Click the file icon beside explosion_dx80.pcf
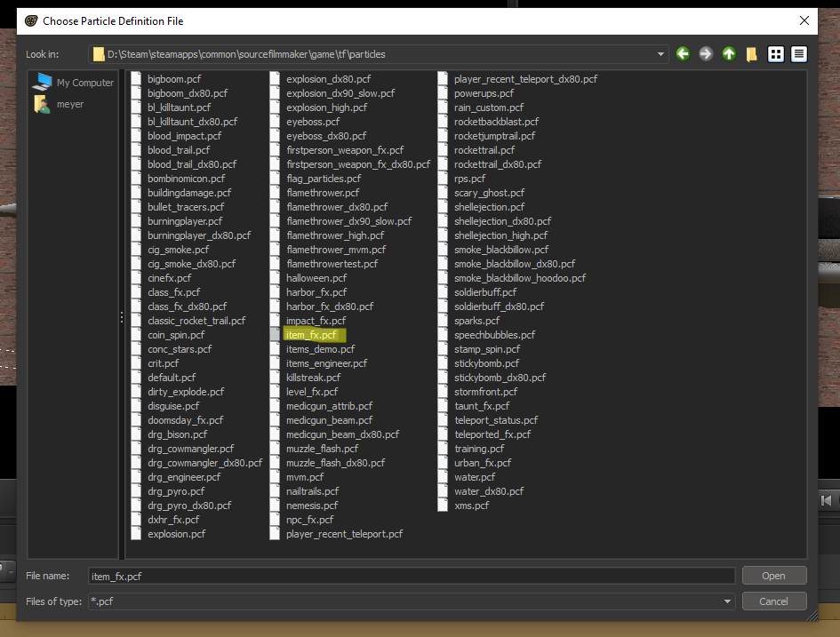840x637 pixels. pos(275,79)
